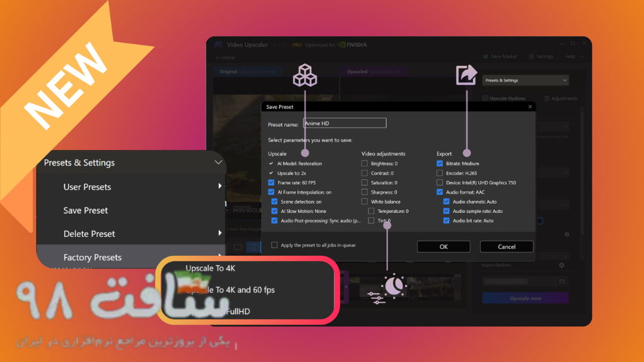Click the export options gear icon
644x362 pixels.
click(x=562, y=265)
